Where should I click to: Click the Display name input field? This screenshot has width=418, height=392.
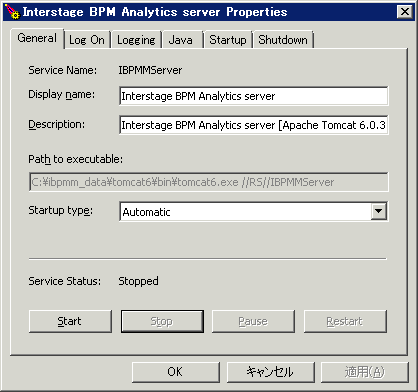click(254, 96)
